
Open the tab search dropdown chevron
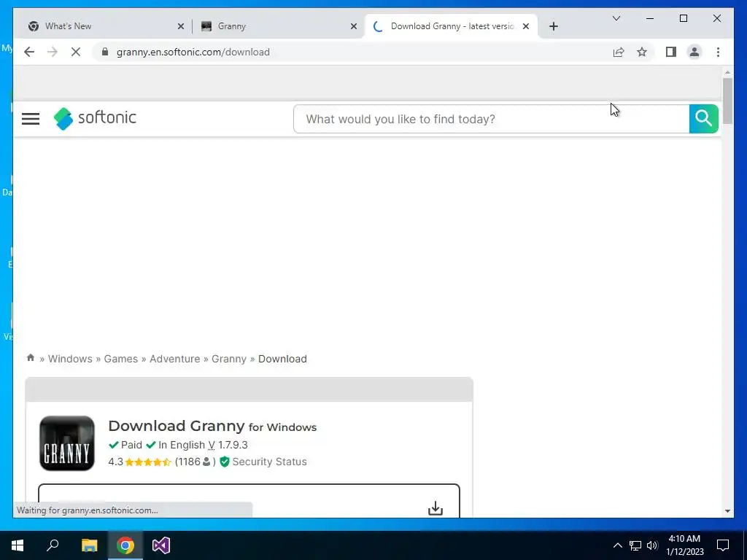point(616,18)
